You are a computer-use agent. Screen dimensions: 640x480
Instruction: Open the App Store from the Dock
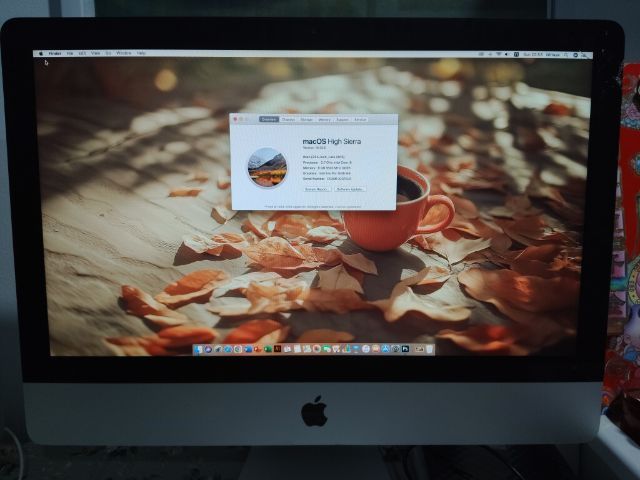coord(386,349)
